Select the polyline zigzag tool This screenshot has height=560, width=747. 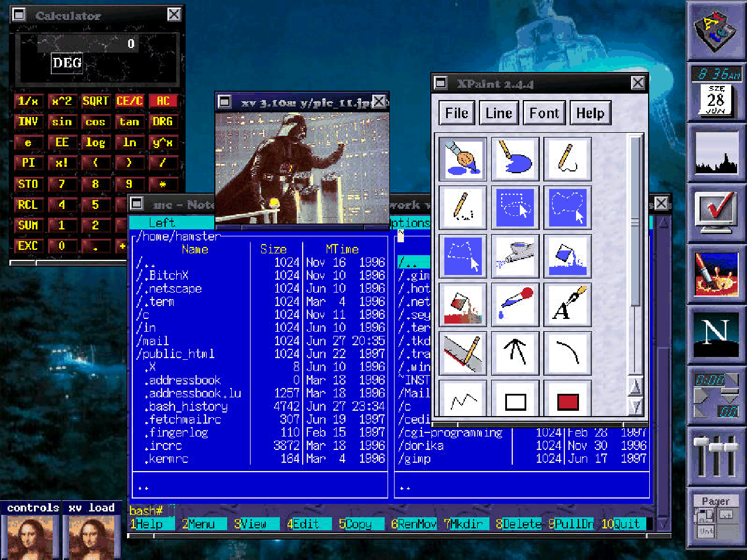pyautogui.click(x=462, y=398)
